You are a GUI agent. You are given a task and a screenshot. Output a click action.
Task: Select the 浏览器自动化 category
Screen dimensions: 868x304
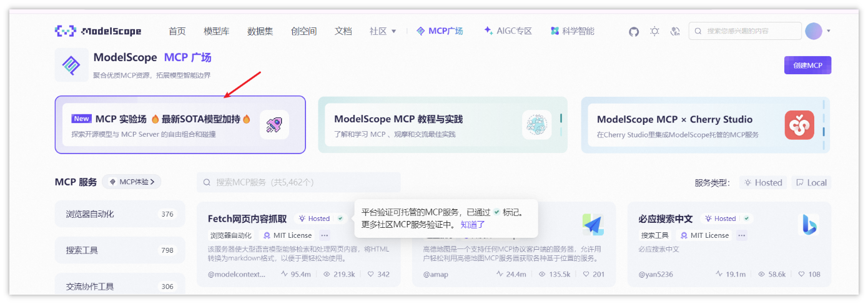[120, 214]
